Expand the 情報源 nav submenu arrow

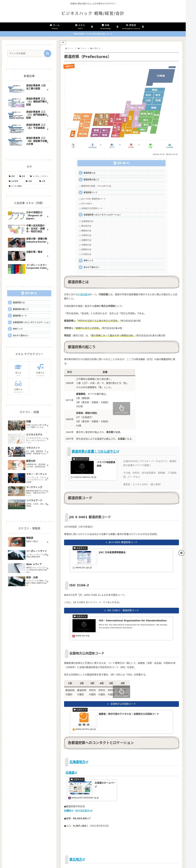[x=143, y=27]
